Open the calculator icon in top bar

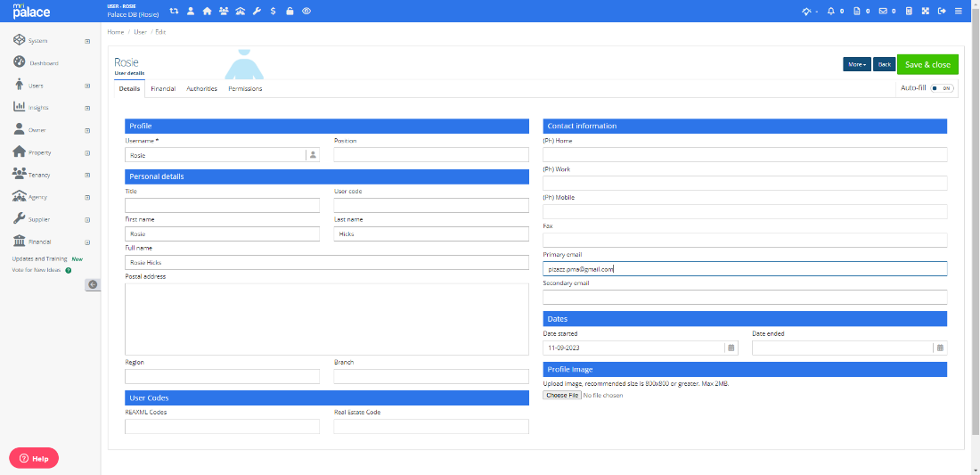[909, 12]
